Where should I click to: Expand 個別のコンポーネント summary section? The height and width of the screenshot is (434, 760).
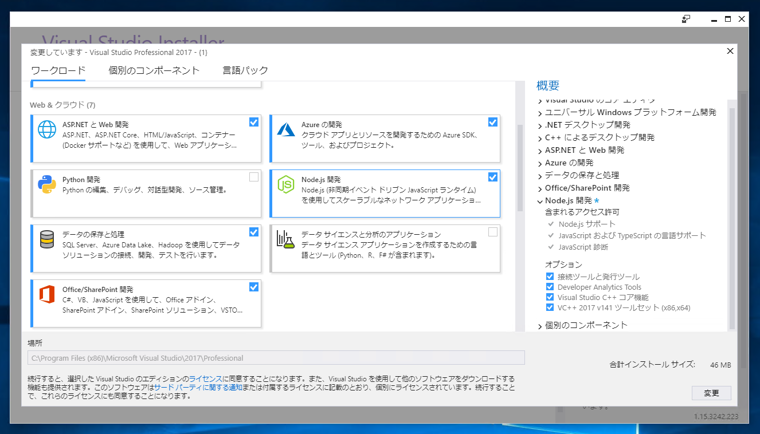tap(540, 326)
